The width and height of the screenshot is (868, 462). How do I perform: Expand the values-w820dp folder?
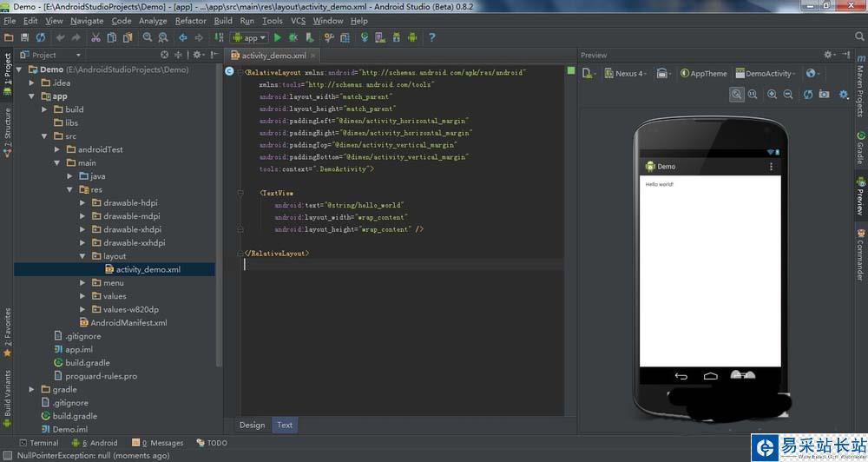(82, 309)
